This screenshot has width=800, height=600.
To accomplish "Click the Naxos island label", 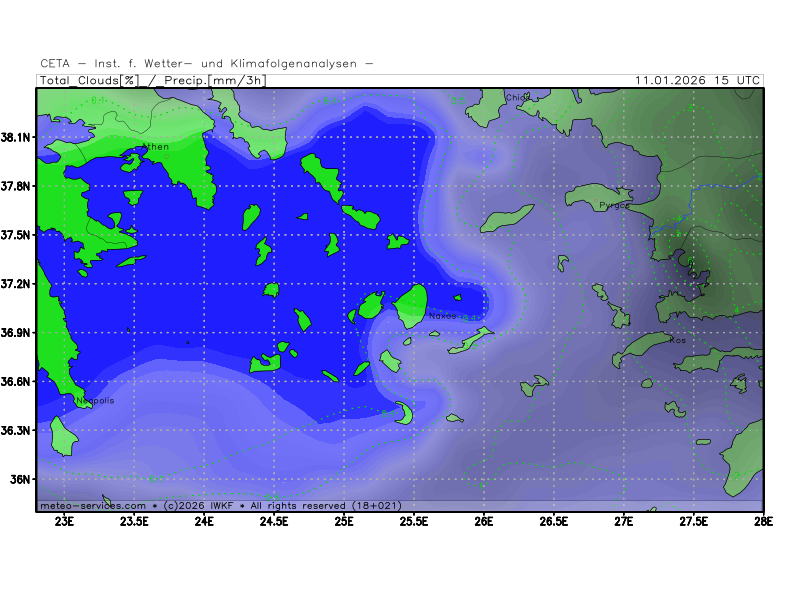I will pos(442,316).
